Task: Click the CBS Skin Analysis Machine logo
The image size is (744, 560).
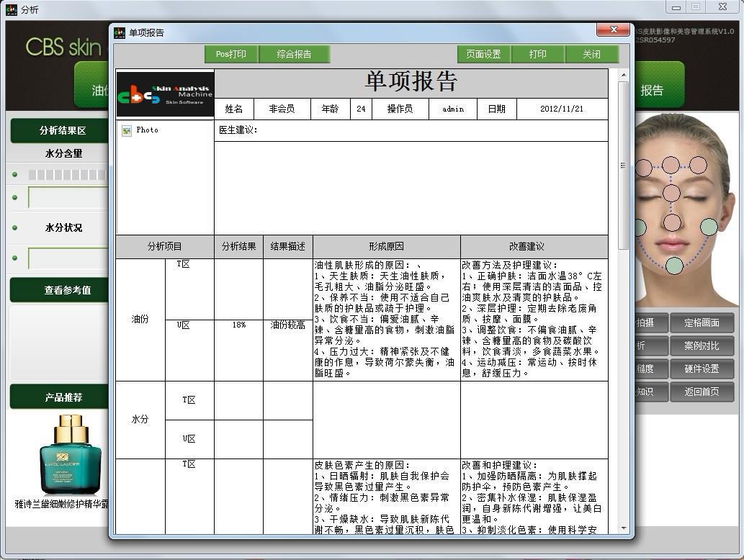Action: [x=165, y=94]
